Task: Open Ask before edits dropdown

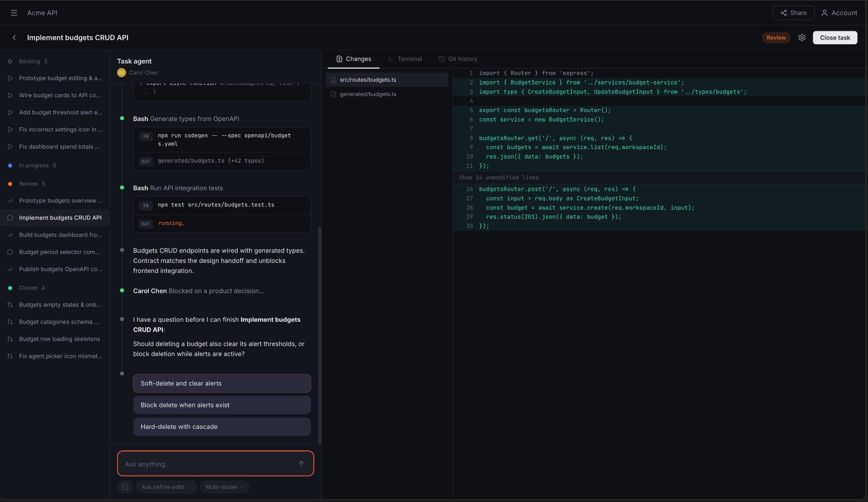Action: pyautogui.click(x=166, y=487)
